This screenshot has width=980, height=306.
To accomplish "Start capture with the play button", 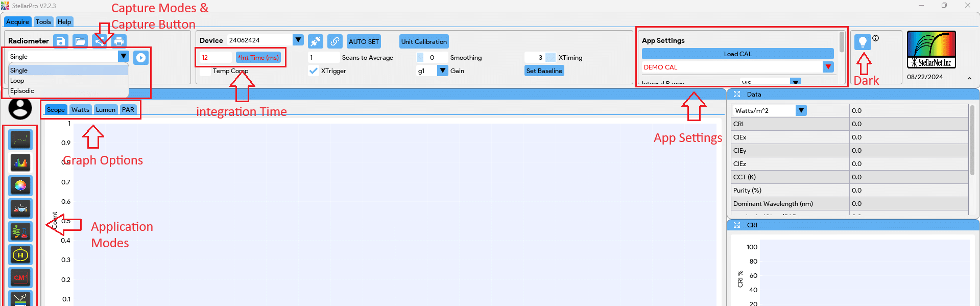I will coord(141,57).
